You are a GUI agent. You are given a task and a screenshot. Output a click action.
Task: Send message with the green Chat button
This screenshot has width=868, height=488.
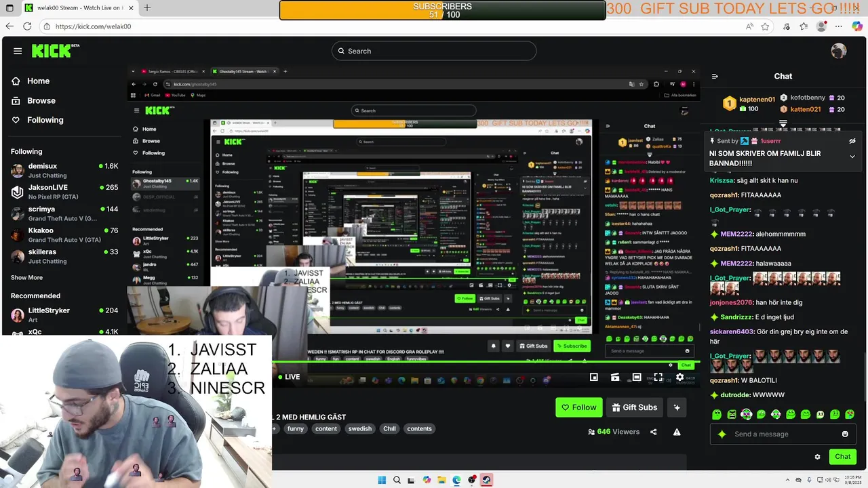coord(842,457)
